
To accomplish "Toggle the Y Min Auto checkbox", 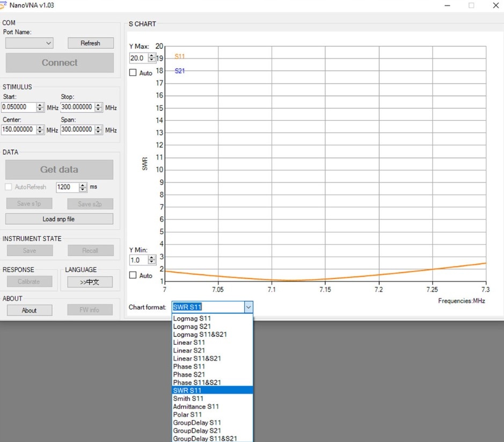I will [x=133, y=275].
